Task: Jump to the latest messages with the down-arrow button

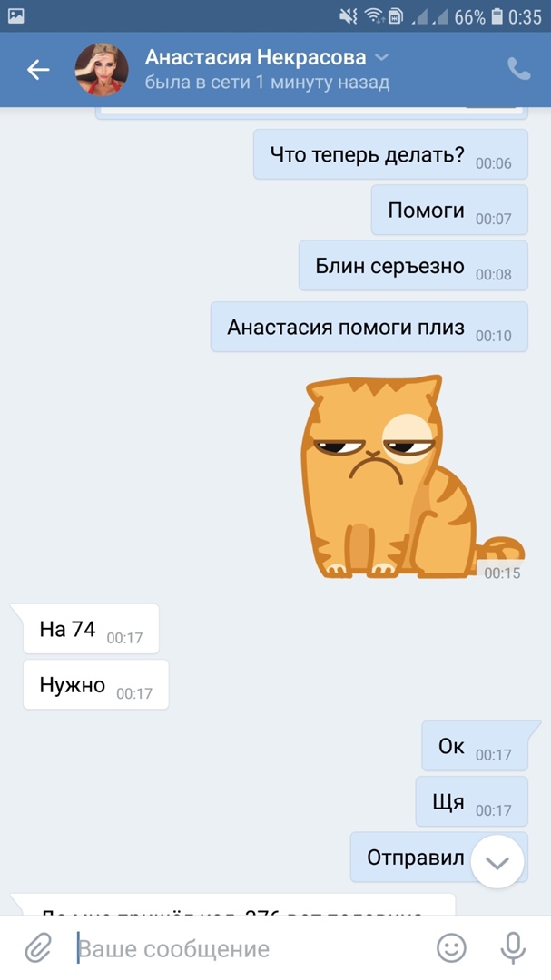Action: pyautogui.click(x=497, y=863)
